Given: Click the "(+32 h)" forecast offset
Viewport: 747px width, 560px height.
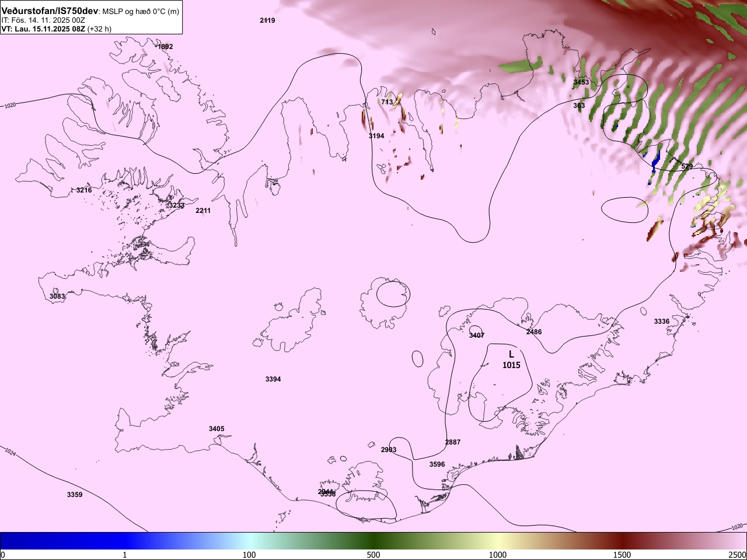Looking at the screenshot, I should pyautogui.click(x=99, y=29).
